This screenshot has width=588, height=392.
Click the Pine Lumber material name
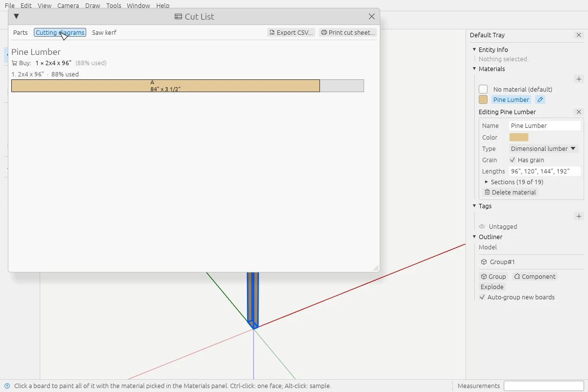511,99
